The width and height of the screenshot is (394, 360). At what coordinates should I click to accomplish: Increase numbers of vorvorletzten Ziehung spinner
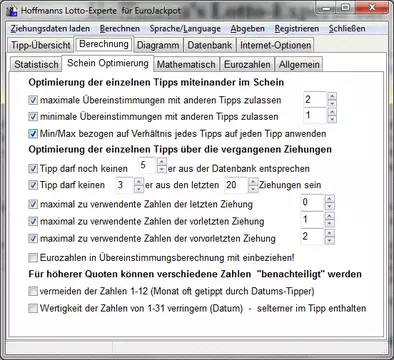329,233
